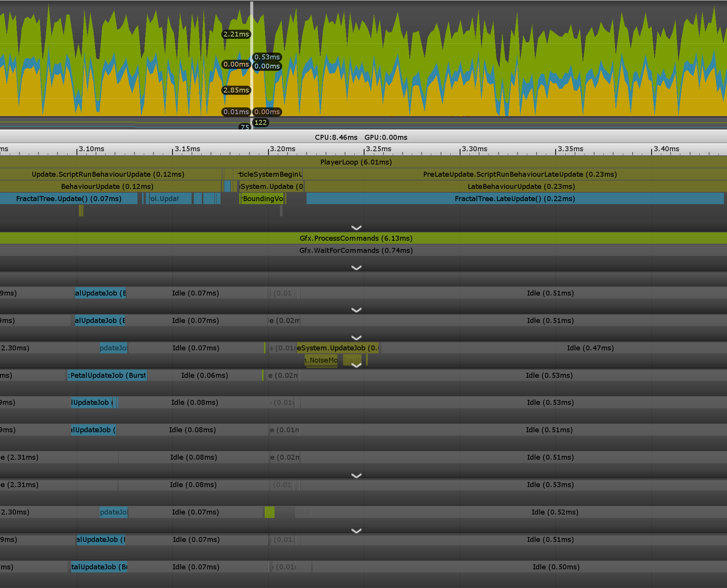Expand the chevron beside the NoiseMo sample

coord(356,365)
